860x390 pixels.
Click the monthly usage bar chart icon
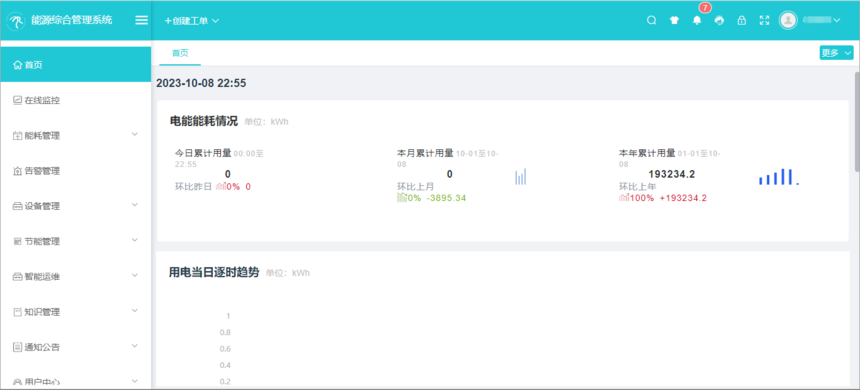(x=520, y=177)
